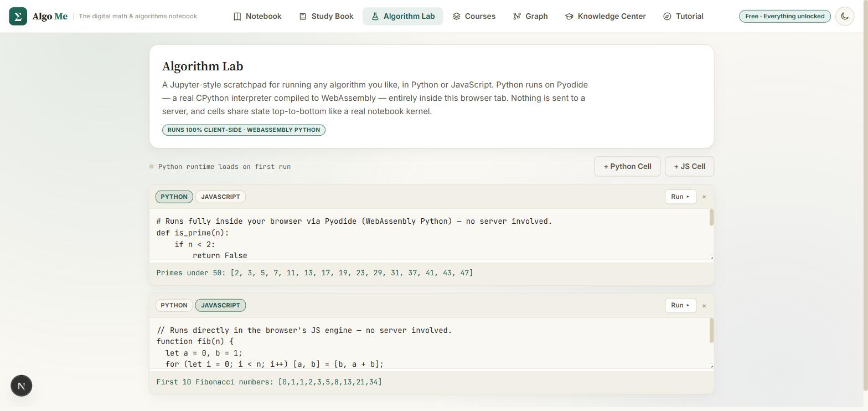
Task: Open the Next.js dev tools N badge
Action: [x=22, y=386]
